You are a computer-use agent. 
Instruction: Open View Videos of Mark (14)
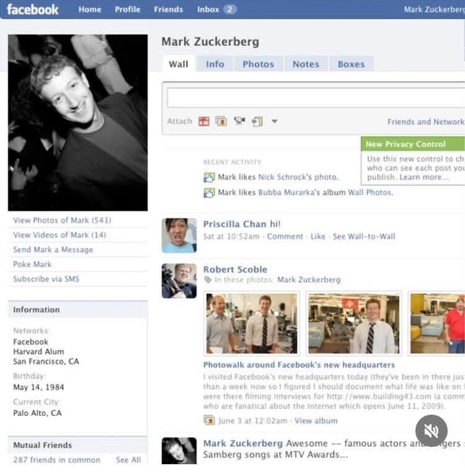(60, 235)
